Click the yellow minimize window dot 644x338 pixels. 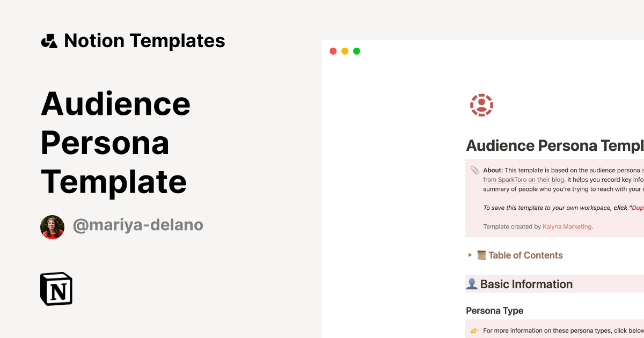point(345,51)
